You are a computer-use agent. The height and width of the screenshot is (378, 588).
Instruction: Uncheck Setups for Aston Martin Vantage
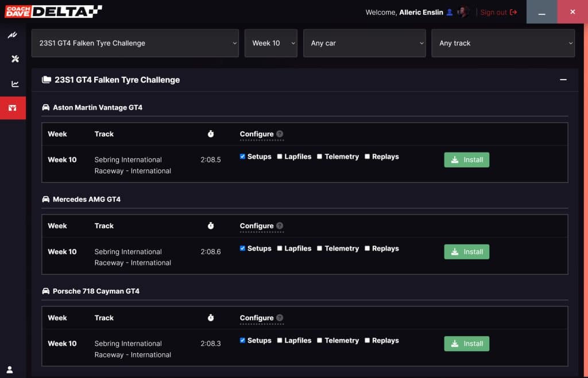[x=242, y=157]
